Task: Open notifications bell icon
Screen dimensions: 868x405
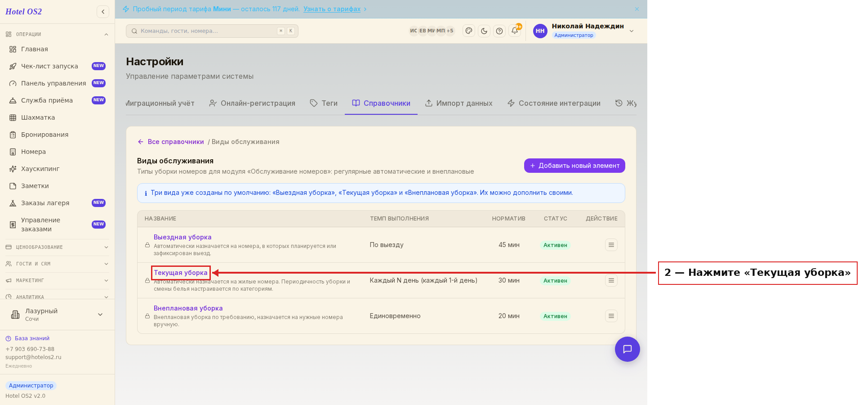Action: coord(515,31)
